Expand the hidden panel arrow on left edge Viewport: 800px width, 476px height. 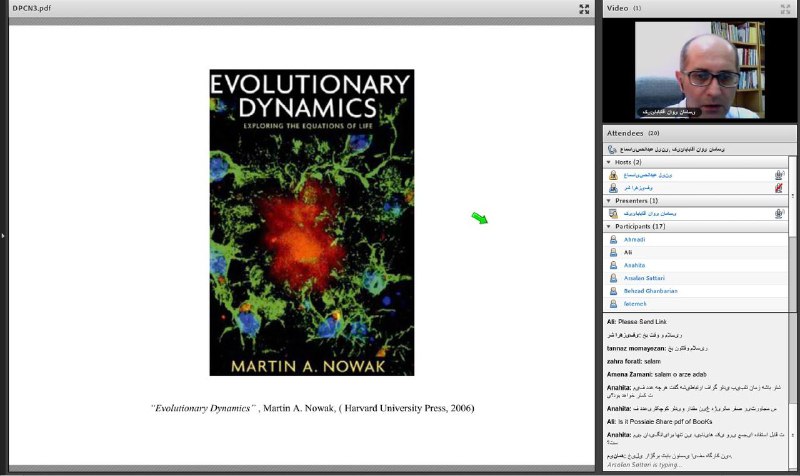point(3,236)
